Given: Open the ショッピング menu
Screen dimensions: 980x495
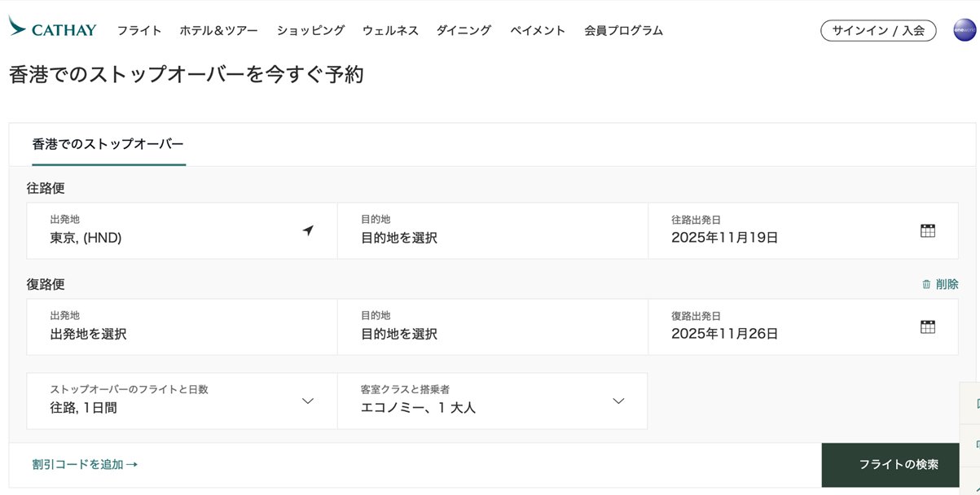Looking at the screenshot, I should click(x=310, y=31).
